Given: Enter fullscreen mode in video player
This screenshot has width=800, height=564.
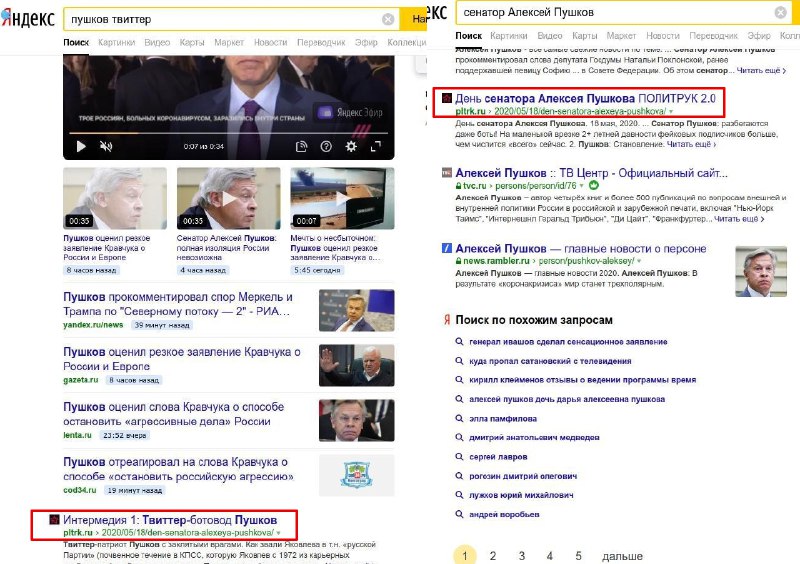Looking at the screenshot, I should tap(376, 146).
